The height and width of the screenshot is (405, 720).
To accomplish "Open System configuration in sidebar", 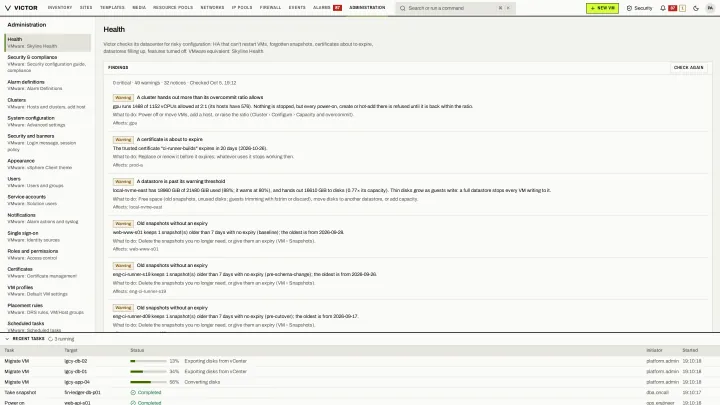I will click(x=48, y=121).
